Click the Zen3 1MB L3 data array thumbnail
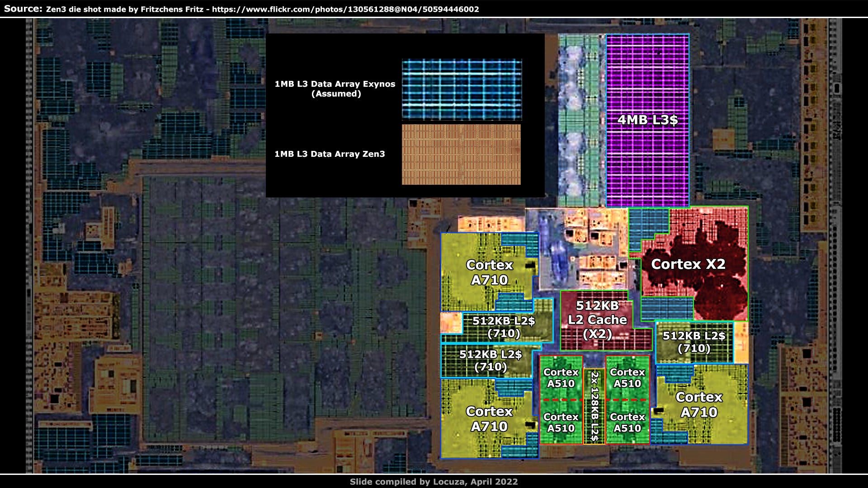Image resolution: width=868 pixels, height=488 pixels. click(x=461, y=155)
